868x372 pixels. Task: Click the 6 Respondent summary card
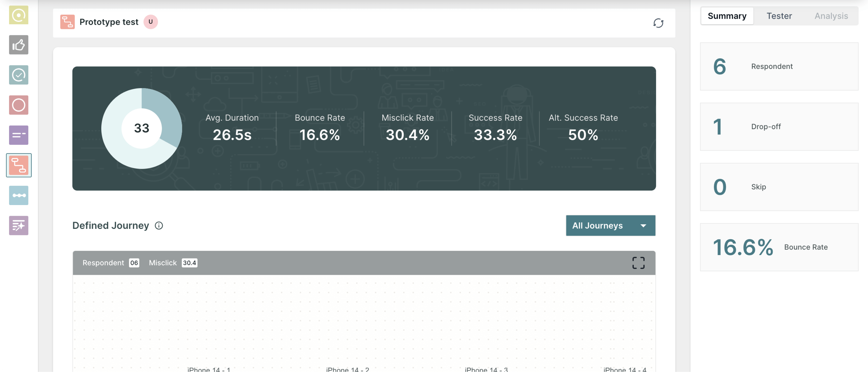pos(779,66)
